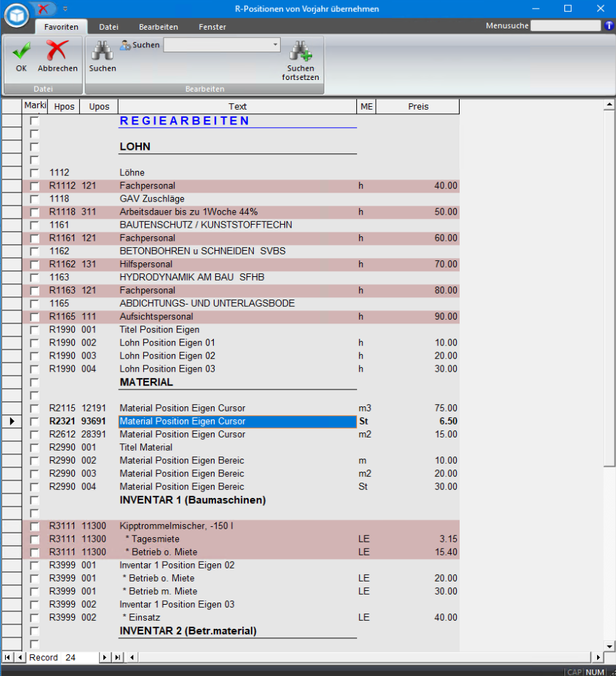Screen dimensions: 616x676
Task: Click the HYDRODYNAMIK AM BAU SFHB cell
Action: (x=237, y=277)
